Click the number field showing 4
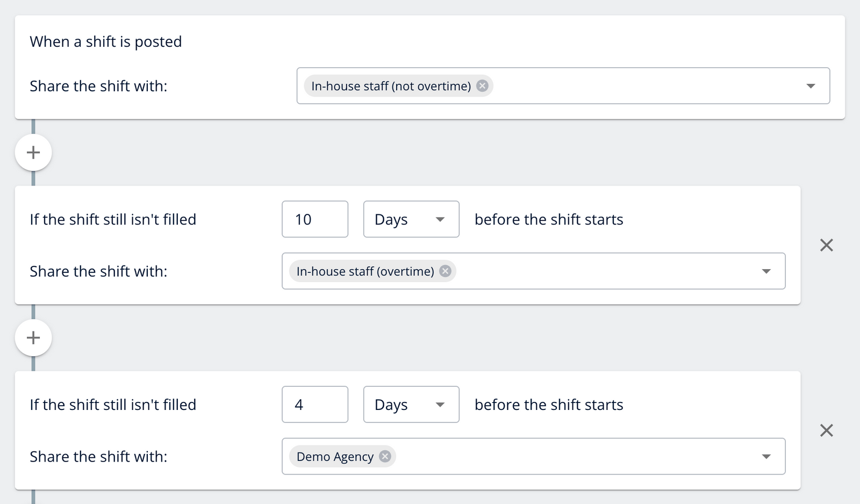 [x=314, y=405]
